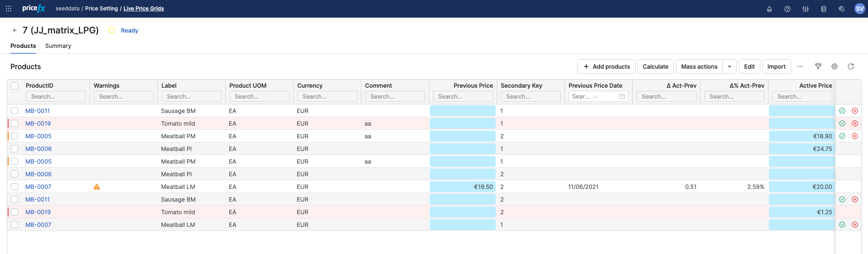Viewport: 868px width, 254px height.
Task: Switch to the Summary tab
Action: click(x=58, y=46)
